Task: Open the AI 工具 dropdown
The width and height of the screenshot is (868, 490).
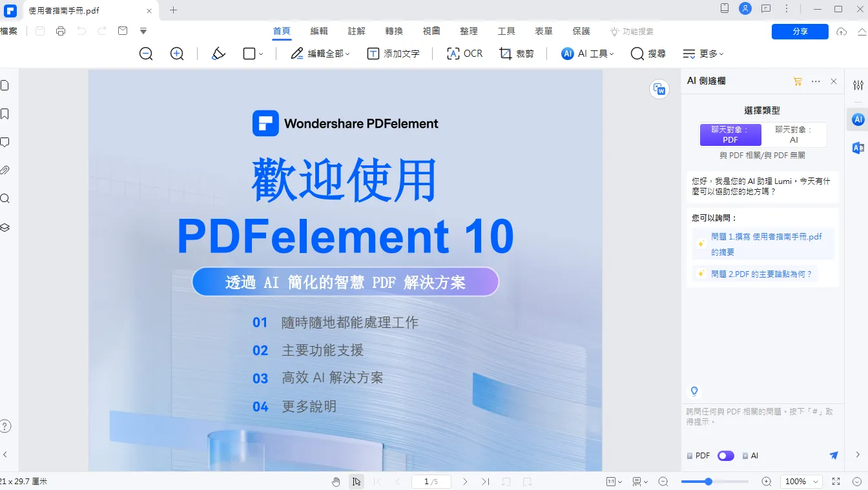Action: click(586, 54)
